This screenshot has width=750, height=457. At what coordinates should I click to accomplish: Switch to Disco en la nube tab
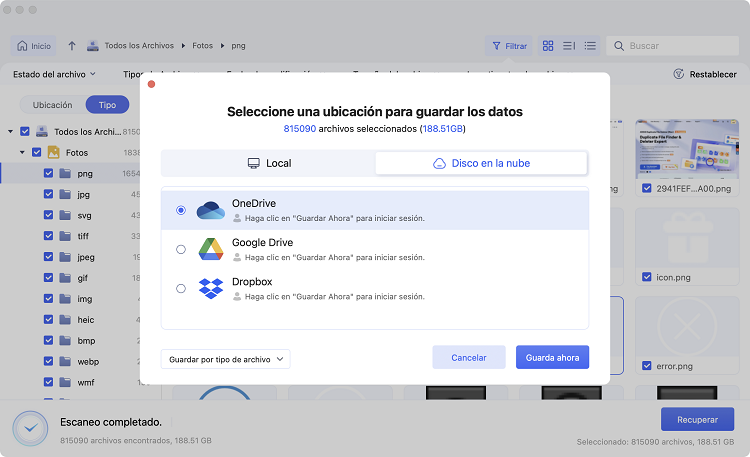pyautogui.click(x=481, y=163)
